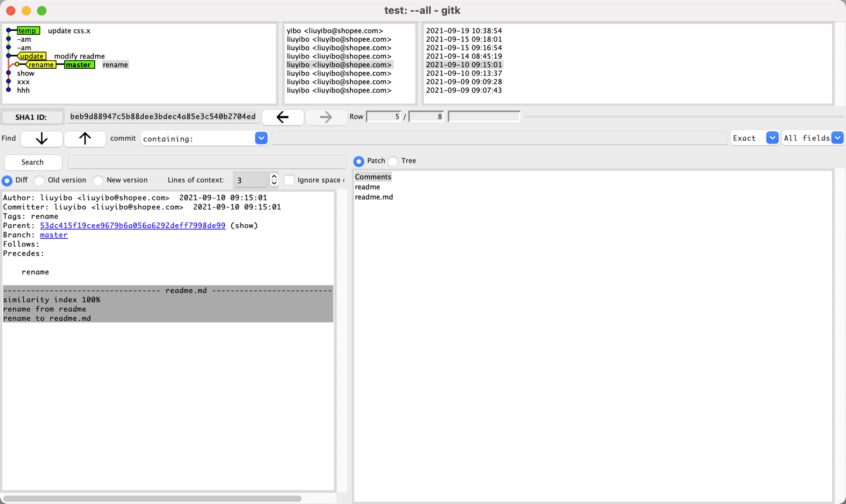Click the green temp branch label
The width and height of the screenshot is (846, 504).
(28, 31)
